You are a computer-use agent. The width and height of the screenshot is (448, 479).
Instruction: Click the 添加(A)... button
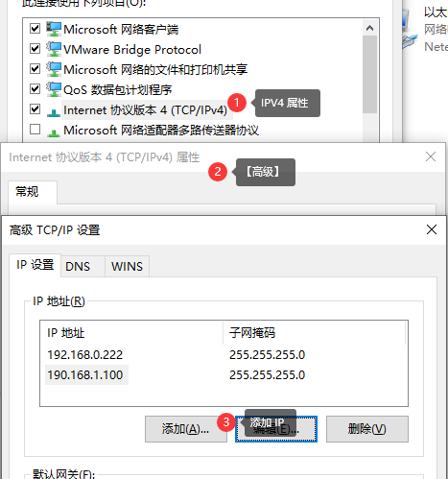point(186,429)
